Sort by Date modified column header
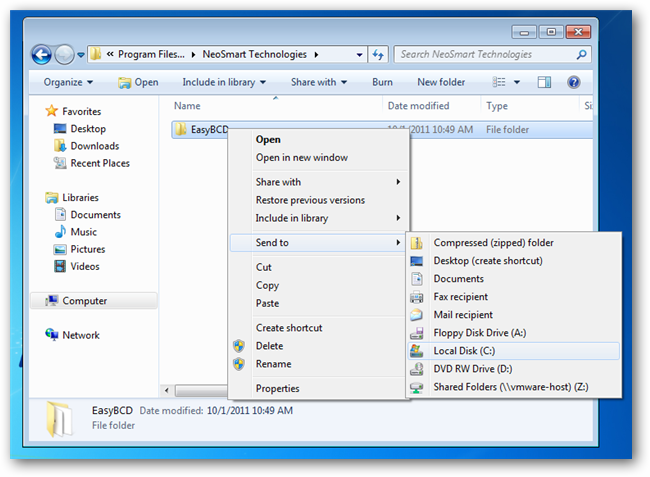The width and height of the screenshot is (650, 477). click(x=418, y=106)
